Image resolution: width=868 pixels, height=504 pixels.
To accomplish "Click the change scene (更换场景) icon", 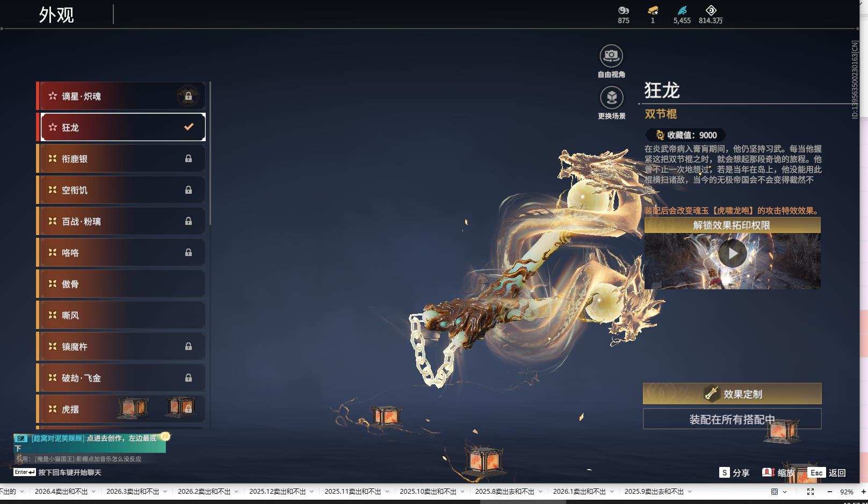I will [x=611, y=98].
